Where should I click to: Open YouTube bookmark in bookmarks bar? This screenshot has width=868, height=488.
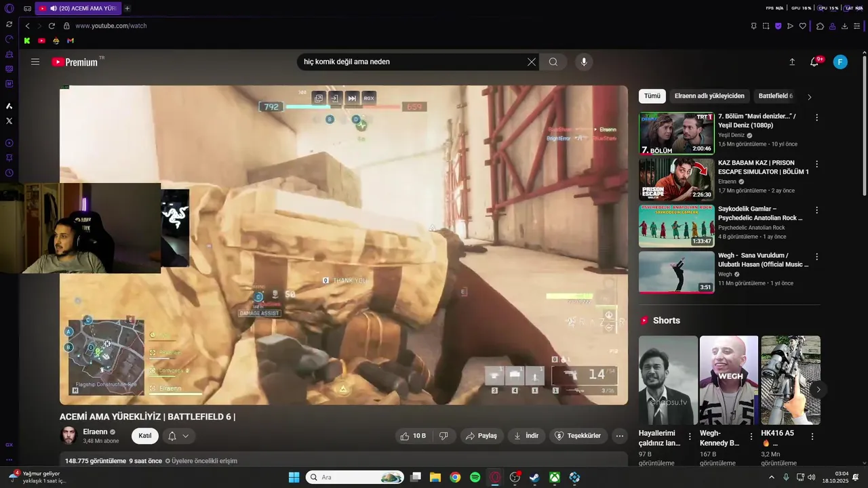tap(41, 41)
